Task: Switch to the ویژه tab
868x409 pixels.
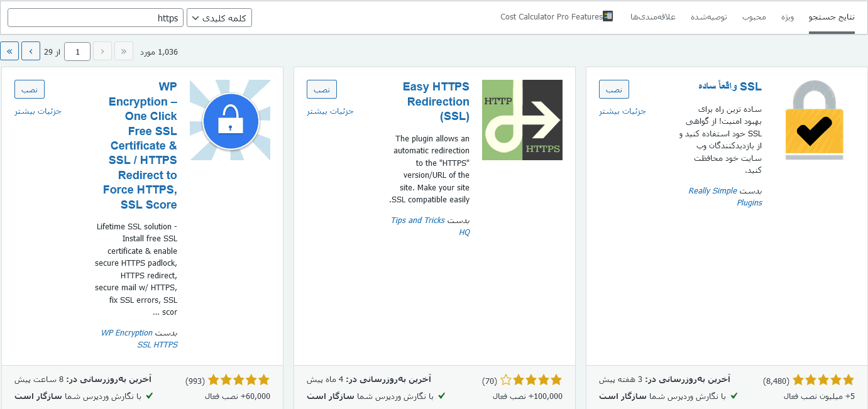Action: tap(788, 17)
